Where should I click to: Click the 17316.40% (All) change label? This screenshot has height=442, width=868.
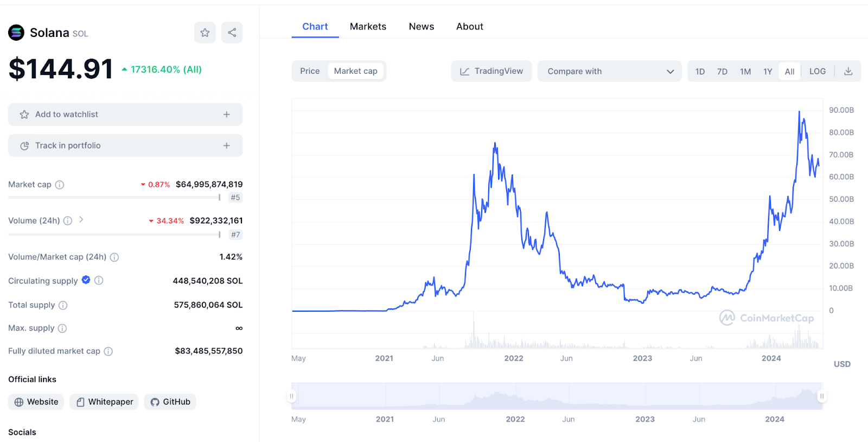click(x=162, y=70)
